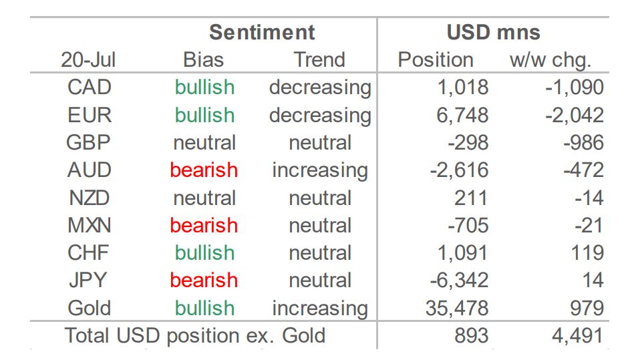Select the CAD weekly change -1,090
The height and width of the screenshot is (364, 632).
(x=575, y=88)
